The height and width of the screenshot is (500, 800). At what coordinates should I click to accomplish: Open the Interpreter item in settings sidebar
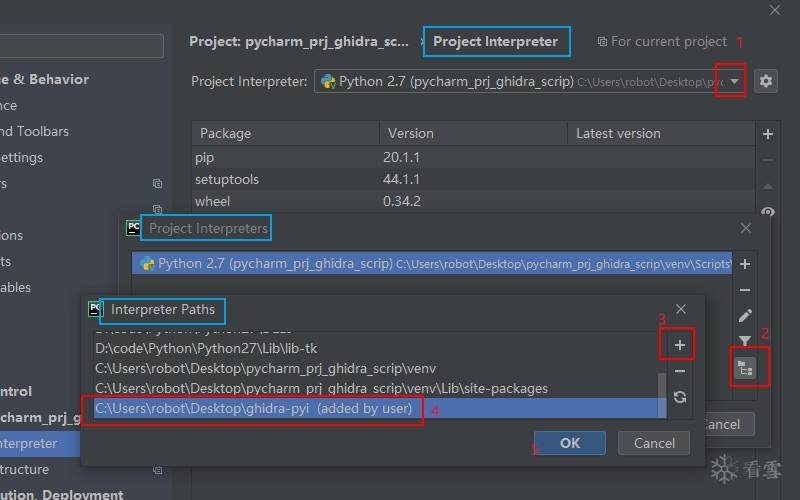click(40, 443)
